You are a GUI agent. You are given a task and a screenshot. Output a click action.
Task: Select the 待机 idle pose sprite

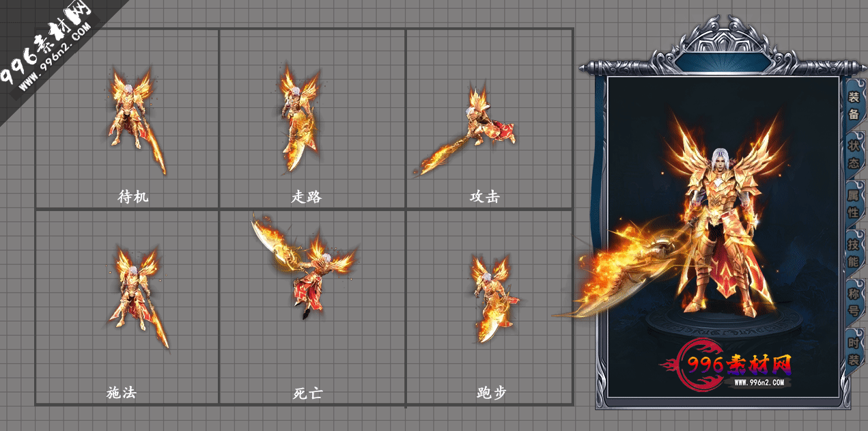(135, 122)
